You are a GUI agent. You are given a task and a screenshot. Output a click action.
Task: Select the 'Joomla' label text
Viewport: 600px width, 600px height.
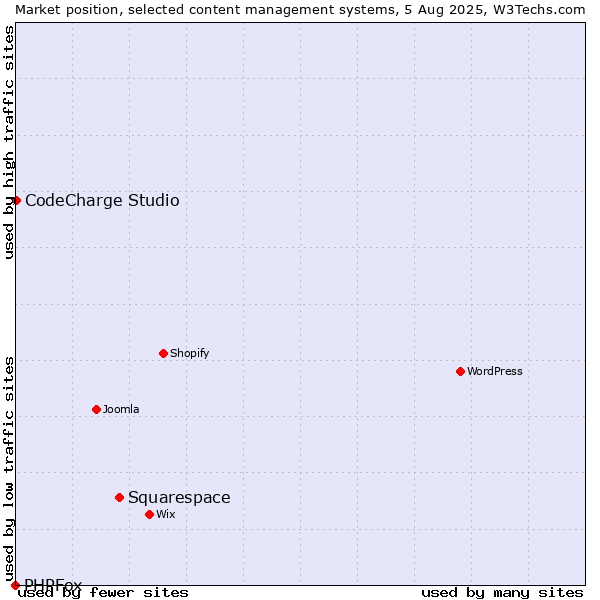[121, 409]
